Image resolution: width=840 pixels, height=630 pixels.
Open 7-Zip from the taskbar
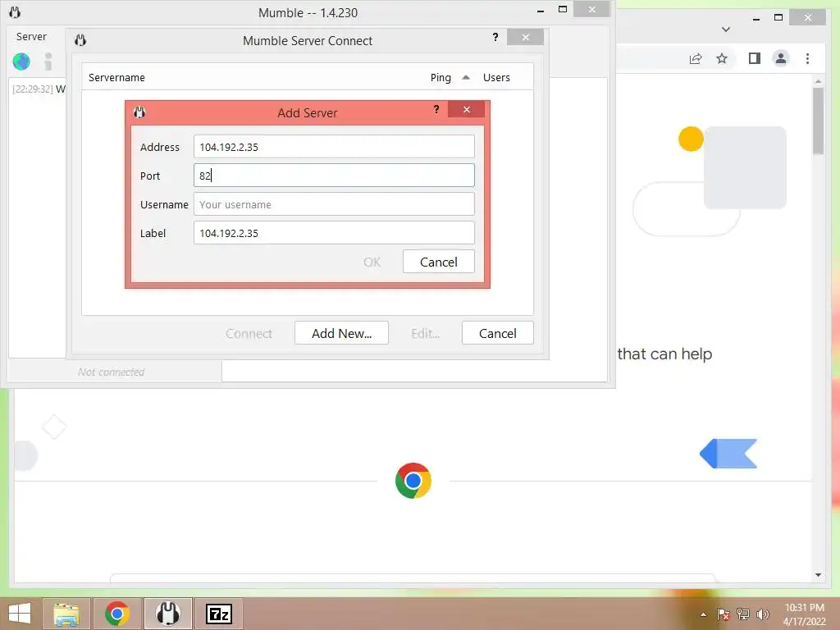tap(218, 614)
